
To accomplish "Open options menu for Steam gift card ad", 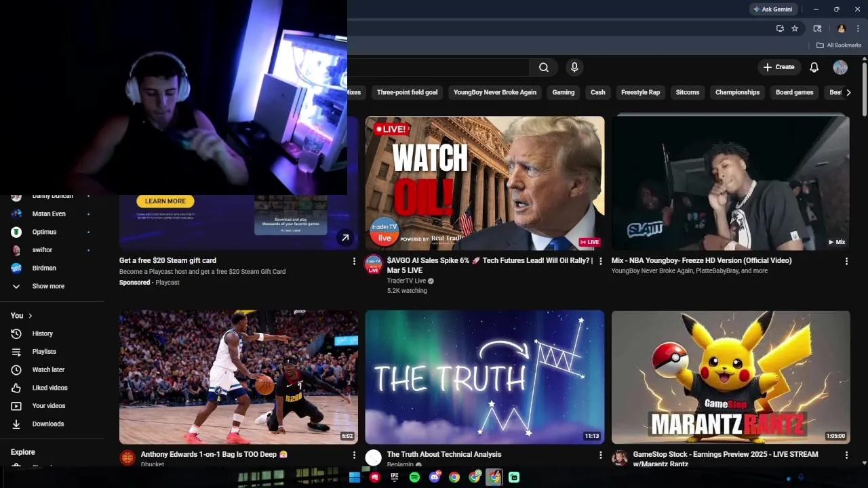I will pos(354,261).
